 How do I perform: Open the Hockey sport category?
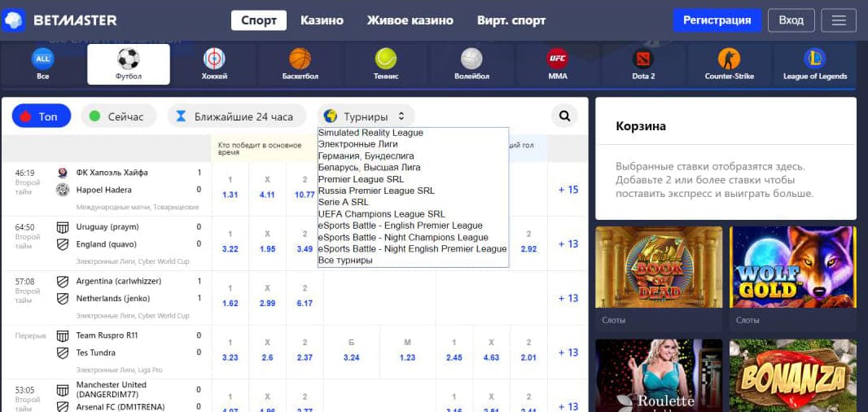[214, 64]
